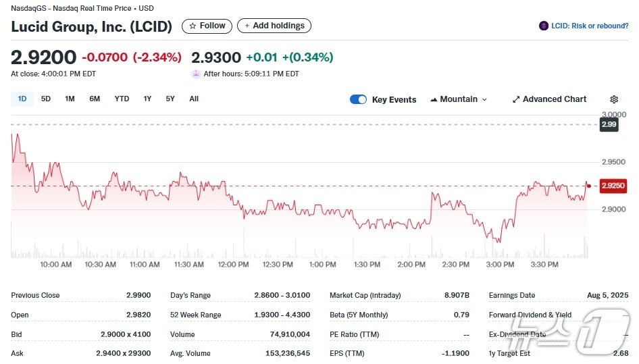The image size is (639, 364).
Task: Click the star icon in Follow button
Action: tap(193, 26)
